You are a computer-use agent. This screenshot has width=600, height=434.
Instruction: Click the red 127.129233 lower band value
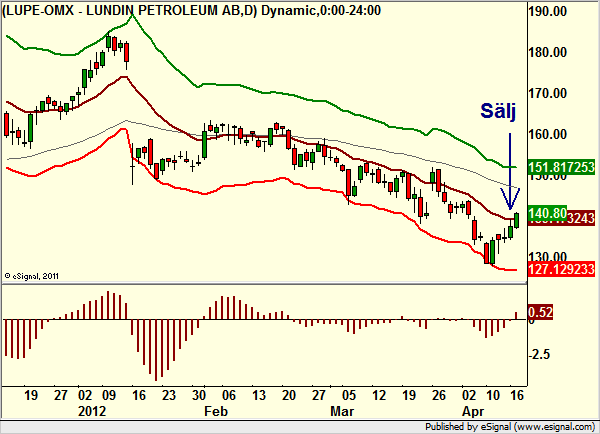pos(561,269)
